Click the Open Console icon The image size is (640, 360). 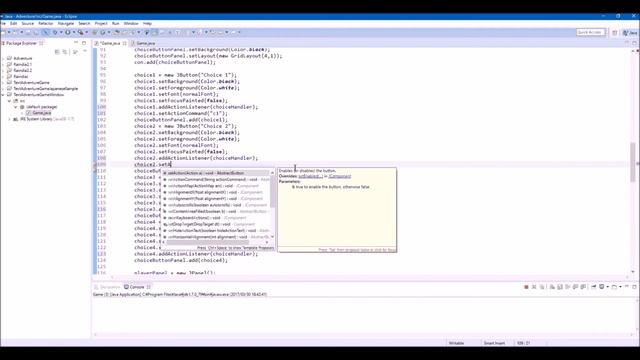(x=614, y=287)
